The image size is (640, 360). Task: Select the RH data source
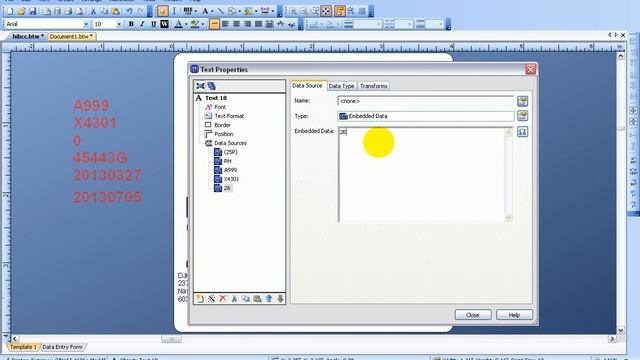(x=227, y=161)
